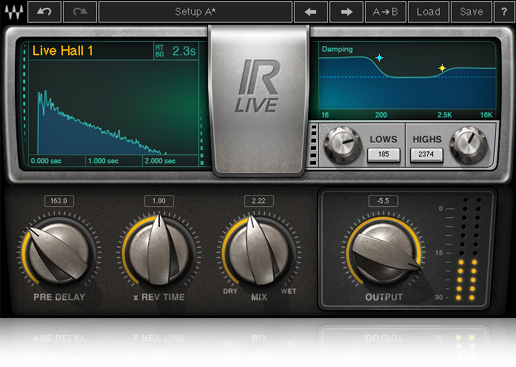Adjust the LOWS damping knob
The image size is (516, 367).
coord(343,145)
